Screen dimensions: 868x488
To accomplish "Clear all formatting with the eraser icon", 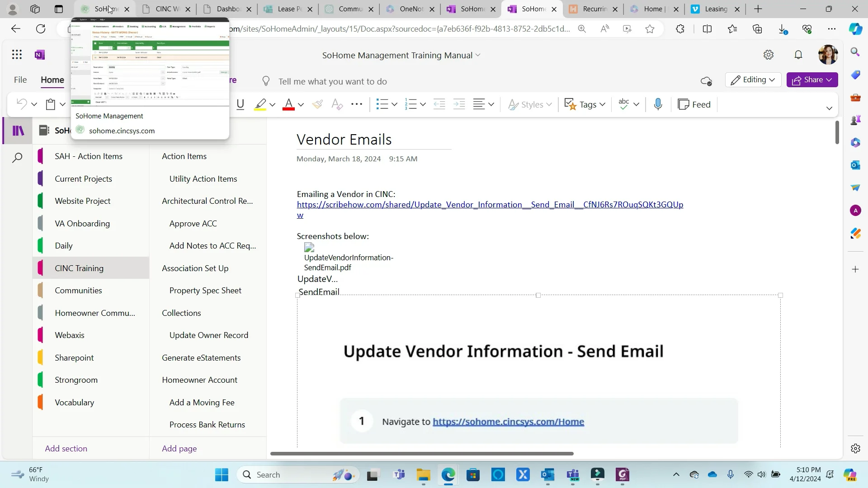I will 337,104.
